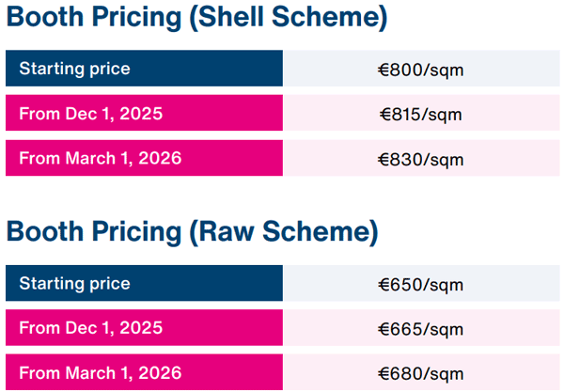Select the €815/sqm price cell

pos(421,115)
